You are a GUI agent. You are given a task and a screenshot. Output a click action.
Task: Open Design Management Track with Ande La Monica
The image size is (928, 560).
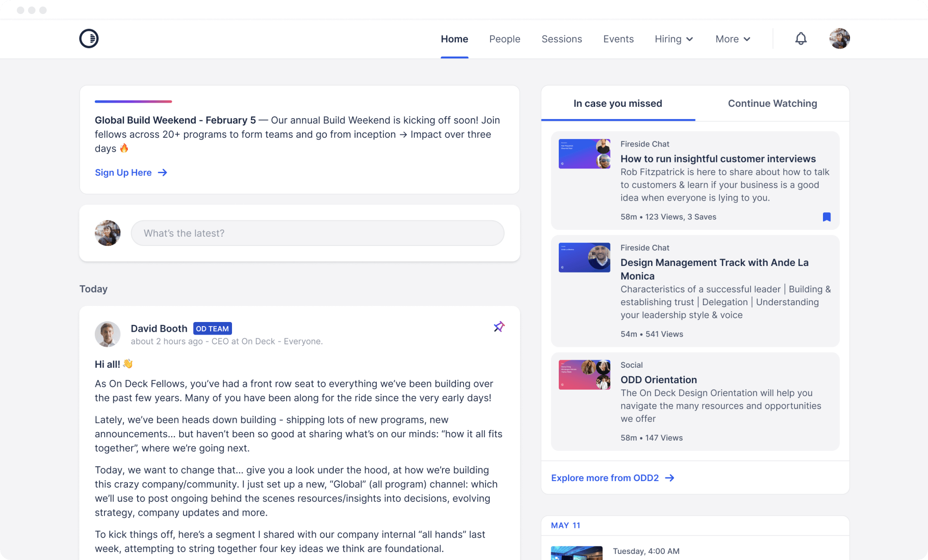click(714, 269)
